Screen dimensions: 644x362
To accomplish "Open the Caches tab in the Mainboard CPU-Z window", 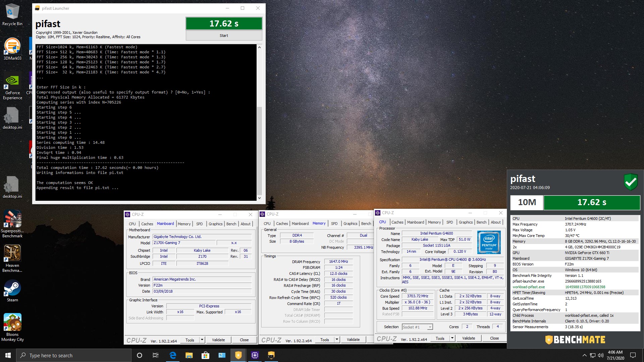I will click(x=147, y=224).
